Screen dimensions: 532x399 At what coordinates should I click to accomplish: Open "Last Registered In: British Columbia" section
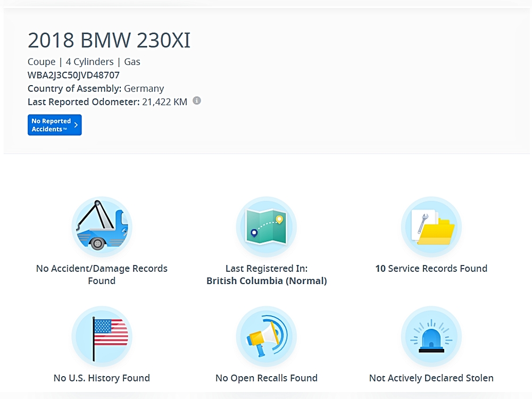click(x=266, y=275)
